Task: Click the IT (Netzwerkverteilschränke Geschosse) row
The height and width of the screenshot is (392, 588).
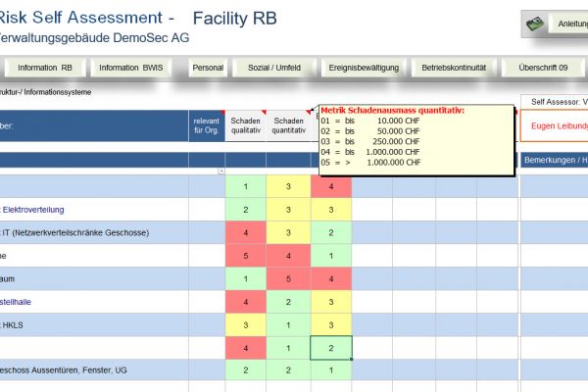Action: (78, 232)
